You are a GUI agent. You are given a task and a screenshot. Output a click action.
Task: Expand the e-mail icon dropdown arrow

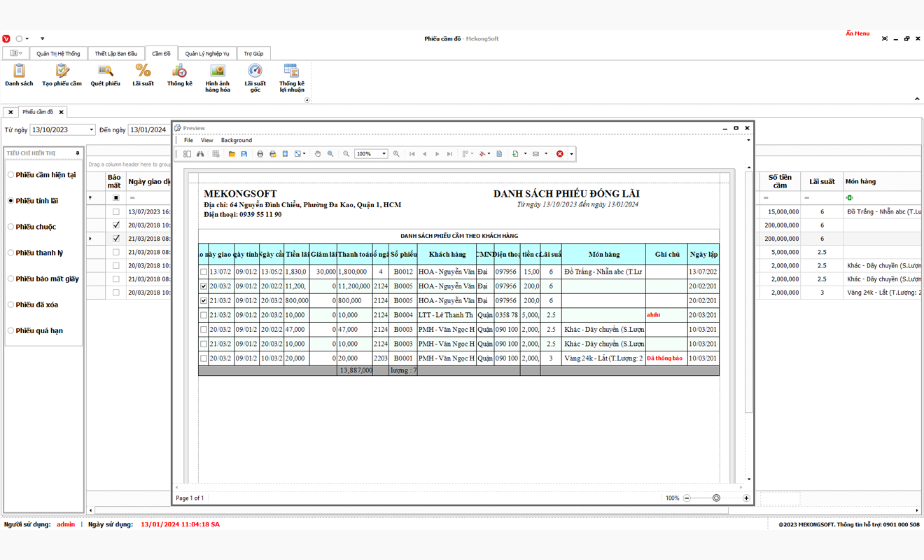546,154
